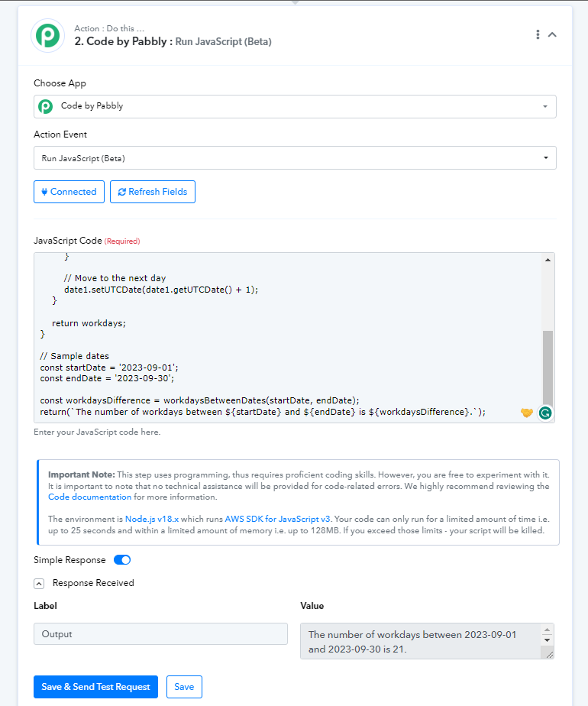Viewport: 588px width, 706px height.
Task: Toggle the Simple Response switch
Action: pyautogui.click(x=122, y=559)
